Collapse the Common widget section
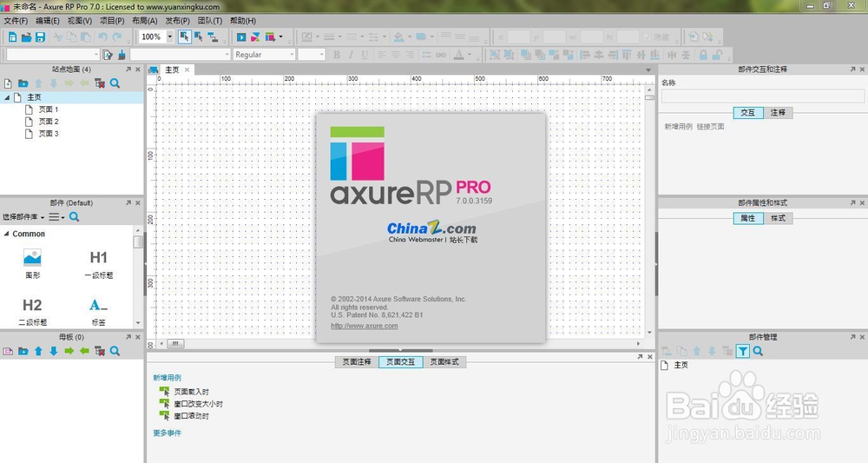Image resolution: width=868 pixels, height=463 pixels. 7,234
